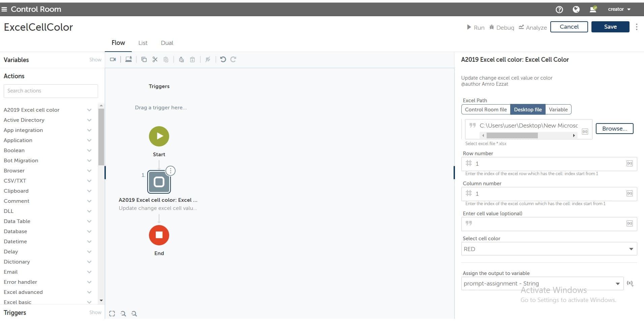
Task: Switch to the Dual view tab
Action: click(167, 43)
